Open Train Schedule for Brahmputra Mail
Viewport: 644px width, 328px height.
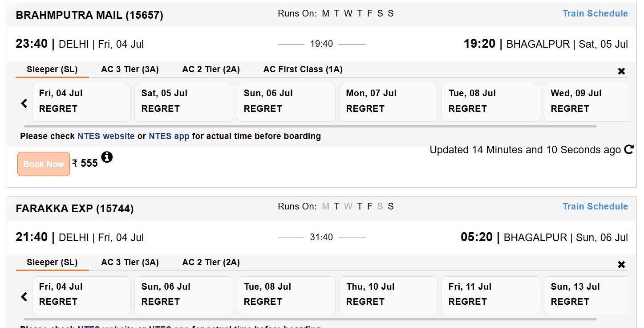click(x=595, y=13)
